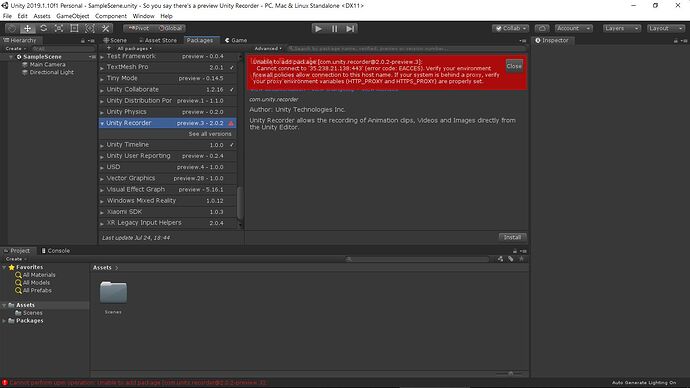Open the Project Create dropdown
The image size is (690, 388).
coord(15,259)
